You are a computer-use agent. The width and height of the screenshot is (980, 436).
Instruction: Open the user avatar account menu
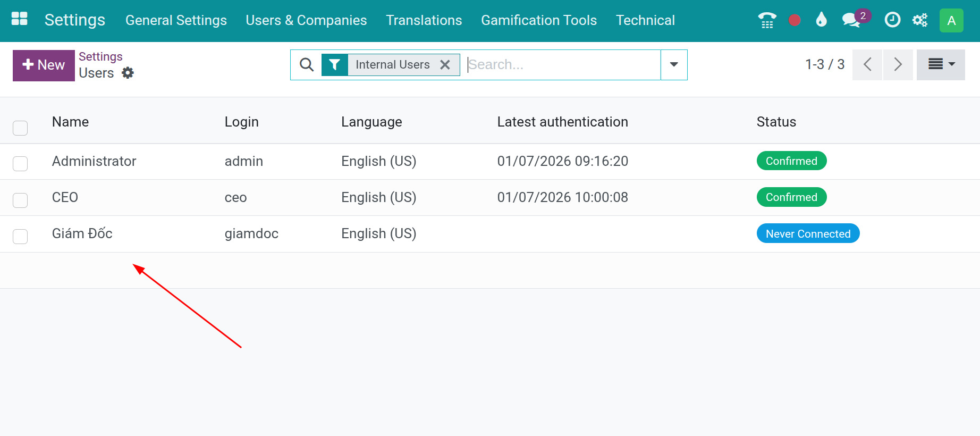951,20
